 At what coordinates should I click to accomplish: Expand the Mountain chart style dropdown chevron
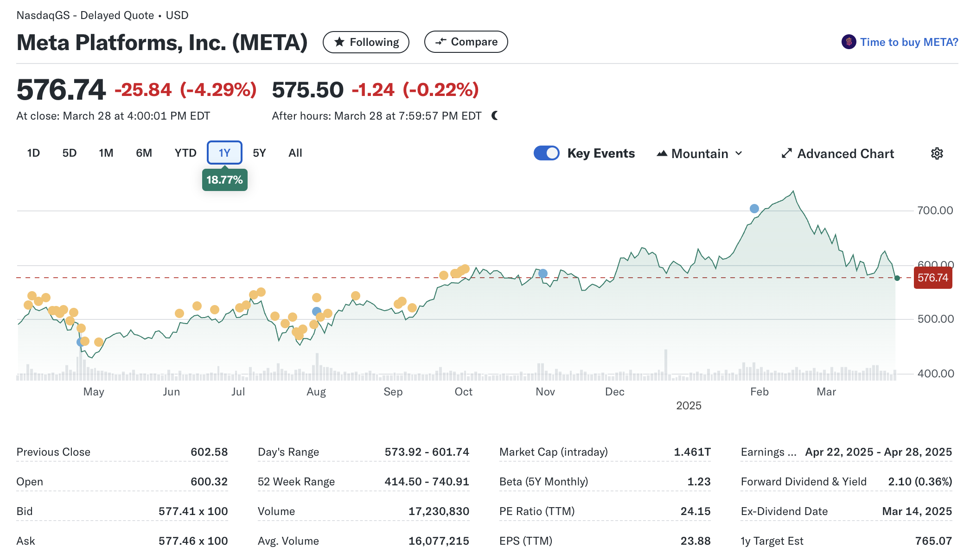point(739,153)
